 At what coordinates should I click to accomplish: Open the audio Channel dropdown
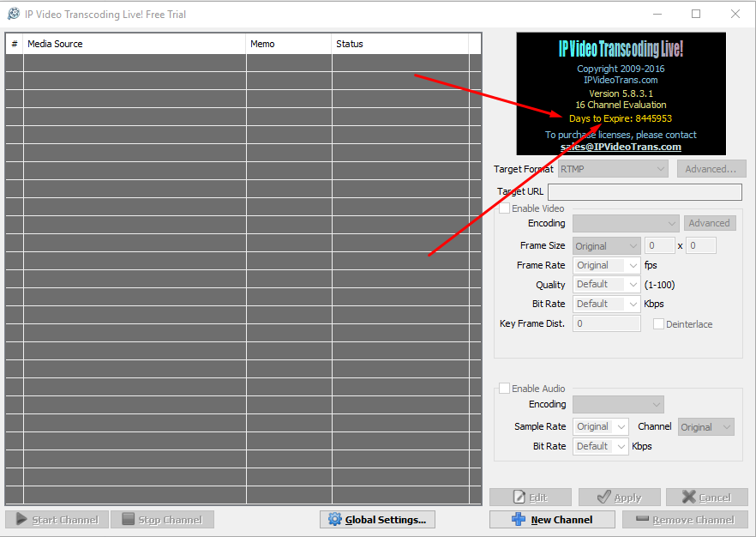706,427
